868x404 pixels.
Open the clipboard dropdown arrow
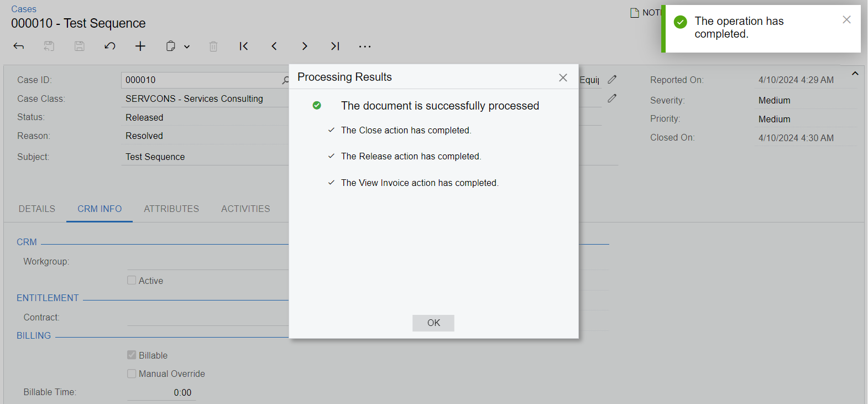coord(187,47)
